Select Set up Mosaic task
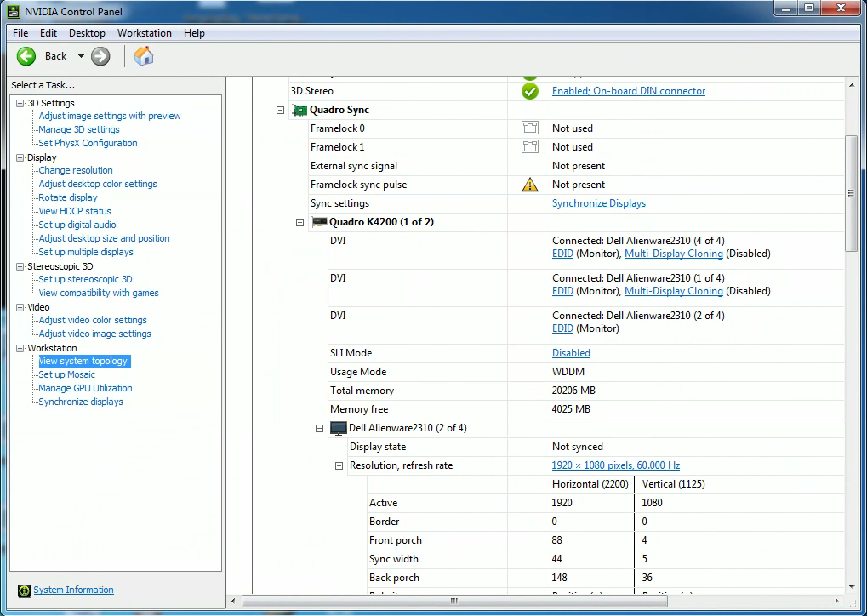867x616 pixels. 67,375
